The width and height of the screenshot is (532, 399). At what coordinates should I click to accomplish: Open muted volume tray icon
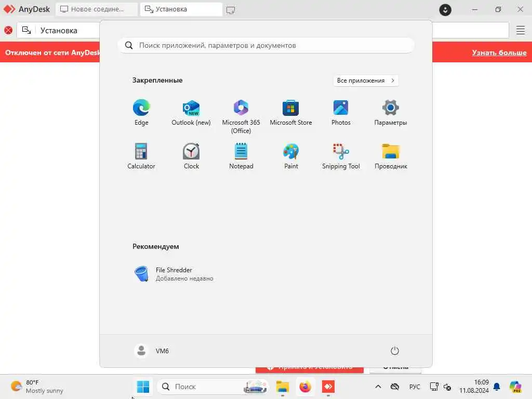tap(447, 387)
